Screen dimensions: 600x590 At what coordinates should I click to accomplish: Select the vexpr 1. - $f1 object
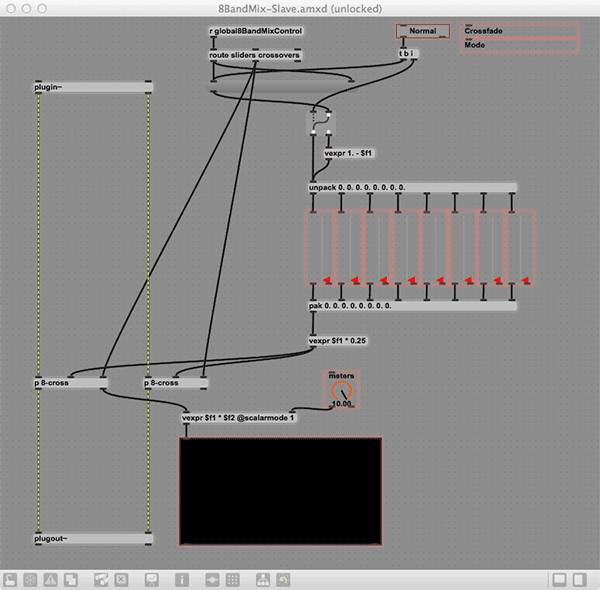(x=349, y=153)
